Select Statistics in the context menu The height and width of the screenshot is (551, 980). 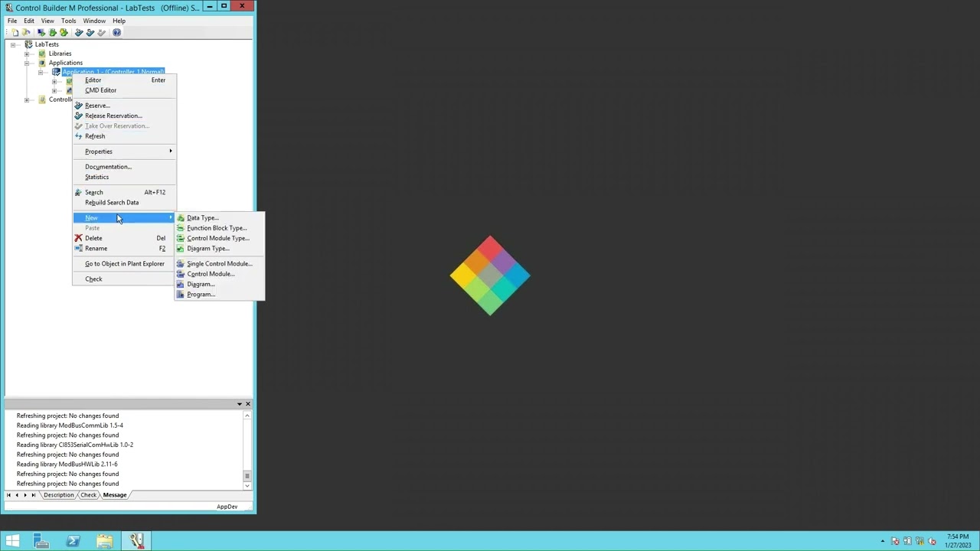[125, 177]
